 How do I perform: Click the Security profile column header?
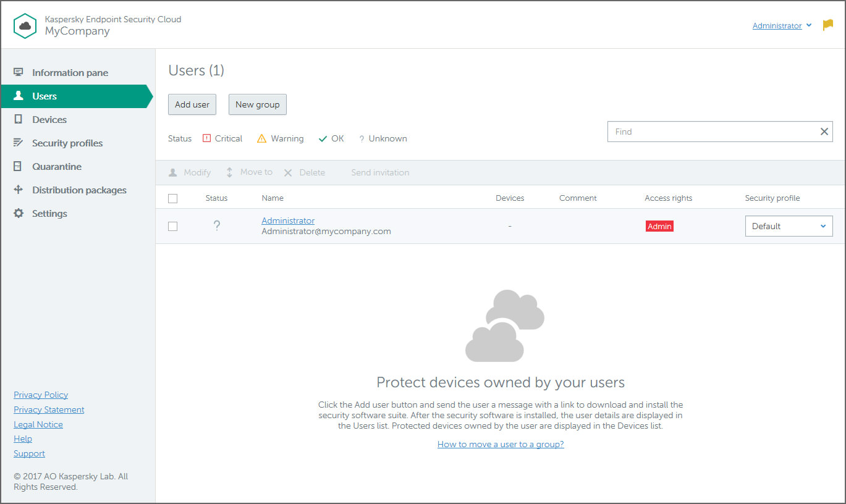click(772, 198)
